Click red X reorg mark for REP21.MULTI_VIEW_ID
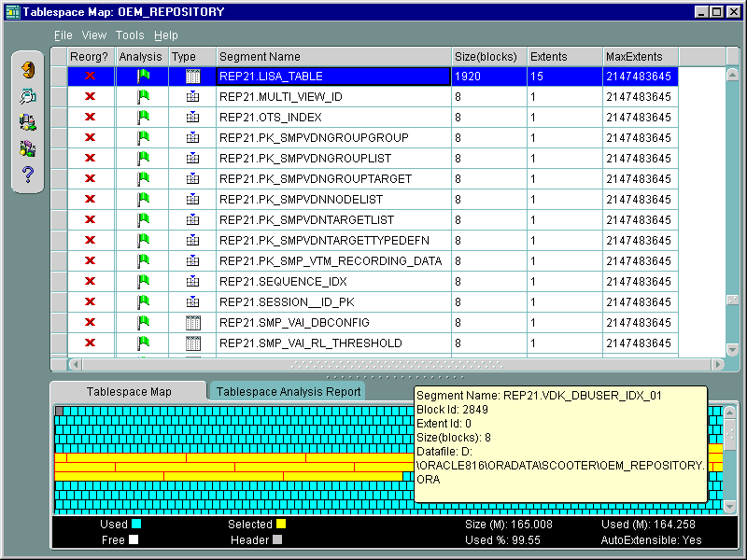 (91, 97)
